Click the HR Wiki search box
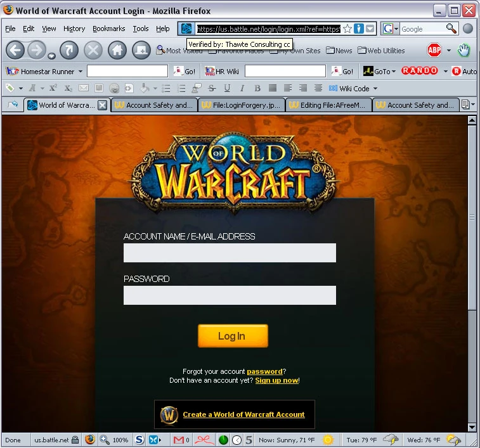480x448 pixels. coord(285,71)
